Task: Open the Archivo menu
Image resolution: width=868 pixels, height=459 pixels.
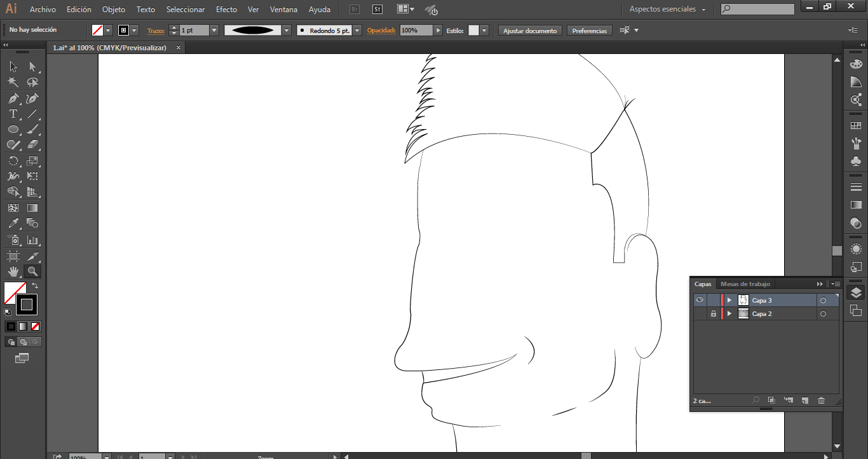Action: click(43, 10)
